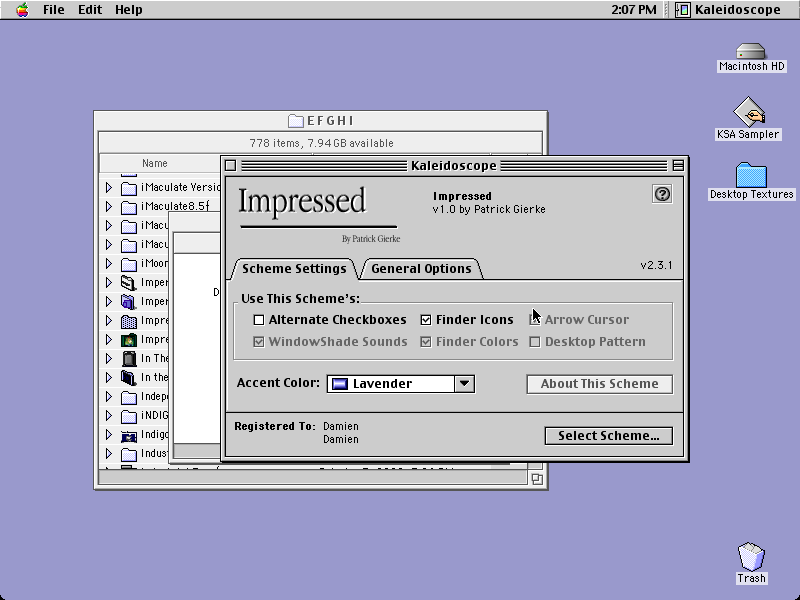Click the Select Scheme... button

(x=609, y=436)
